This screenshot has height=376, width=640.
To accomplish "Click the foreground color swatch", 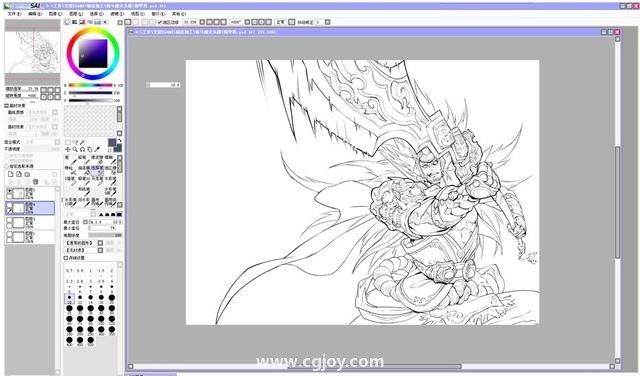I will [112, 142].
